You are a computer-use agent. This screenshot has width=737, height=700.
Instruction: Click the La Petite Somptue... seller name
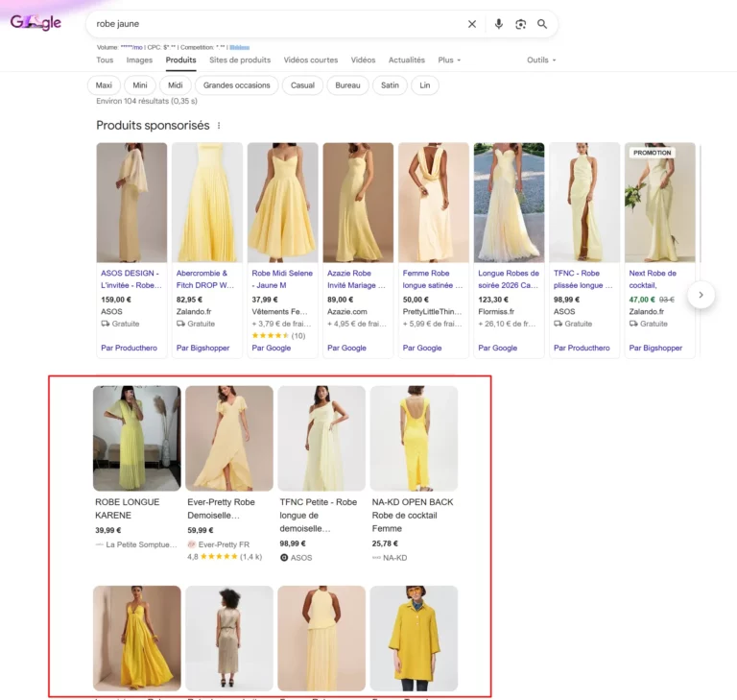pyautogui.click(x=141, y=544)
